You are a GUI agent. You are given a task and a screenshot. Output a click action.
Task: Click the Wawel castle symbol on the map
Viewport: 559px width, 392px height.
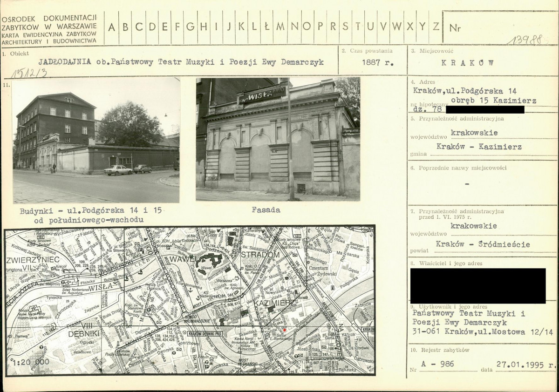pos(209,263)
